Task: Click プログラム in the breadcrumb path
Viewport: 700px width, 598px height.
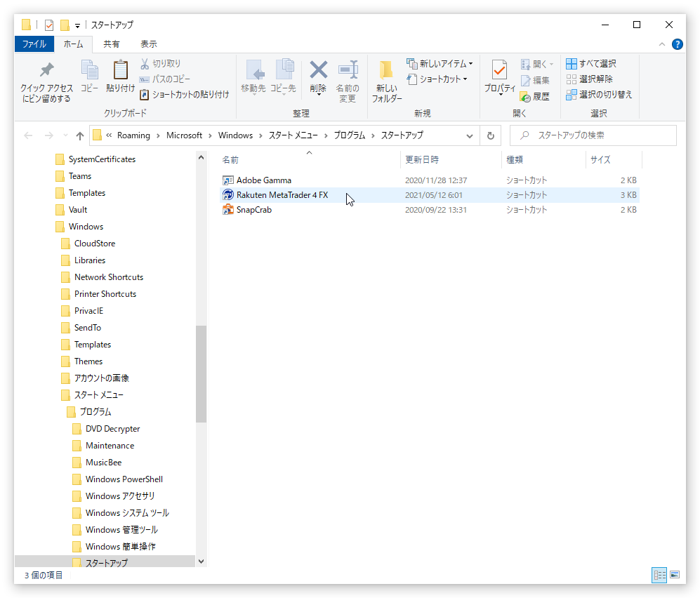Action: tap(350, 135)
